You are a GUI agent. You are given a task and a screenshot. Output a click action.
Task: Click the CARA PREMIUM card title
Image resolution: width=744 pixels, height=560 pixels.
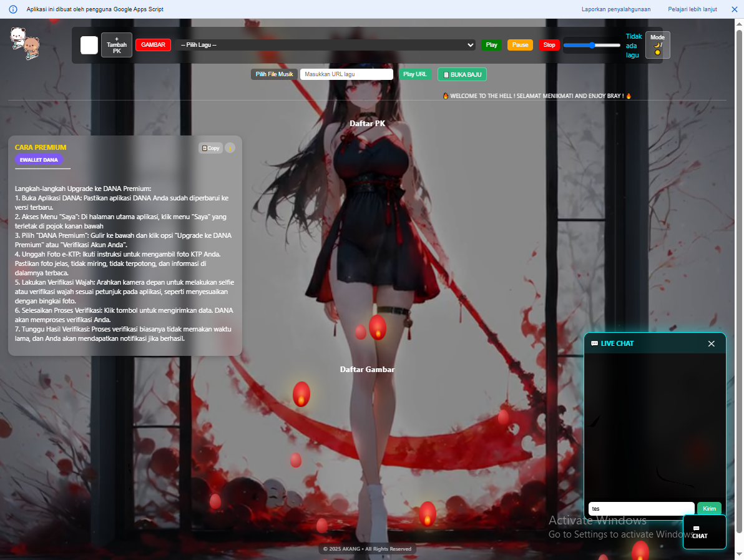41,147
